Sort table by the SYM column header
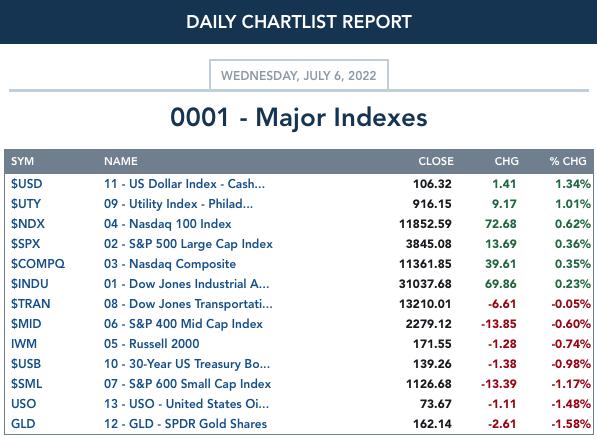The image size is (597, 439). pos(22,161)
